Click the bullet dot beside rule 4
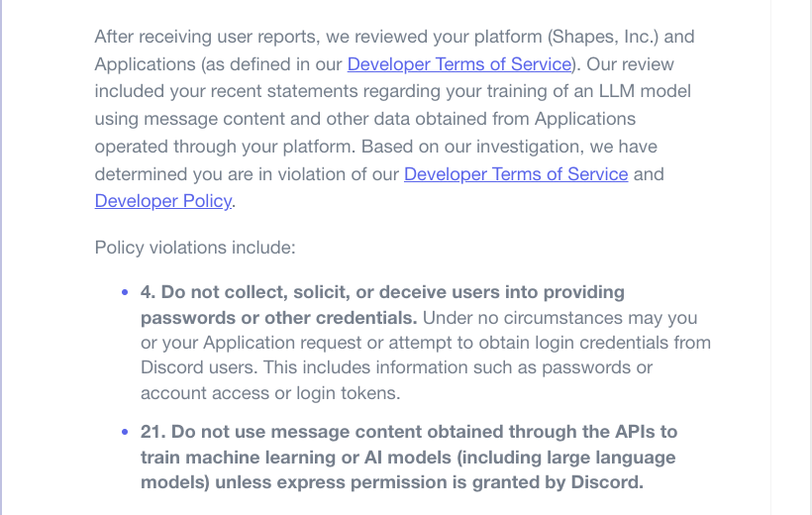Image resolution: width=812 pixels, height=515 pixels. pos(125,293)
